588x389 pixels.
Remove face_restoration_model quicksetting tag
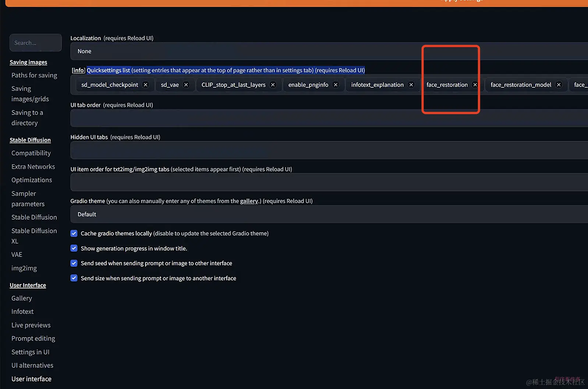pyautogui.click(x=559, y=85)
